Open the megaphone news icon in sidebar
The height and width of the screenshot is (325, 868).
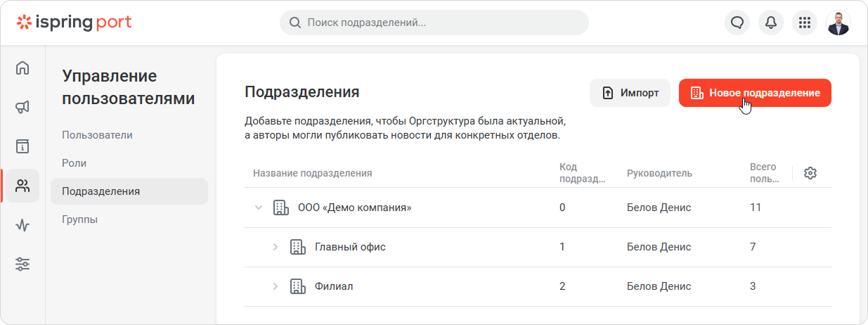coord(22,107)
